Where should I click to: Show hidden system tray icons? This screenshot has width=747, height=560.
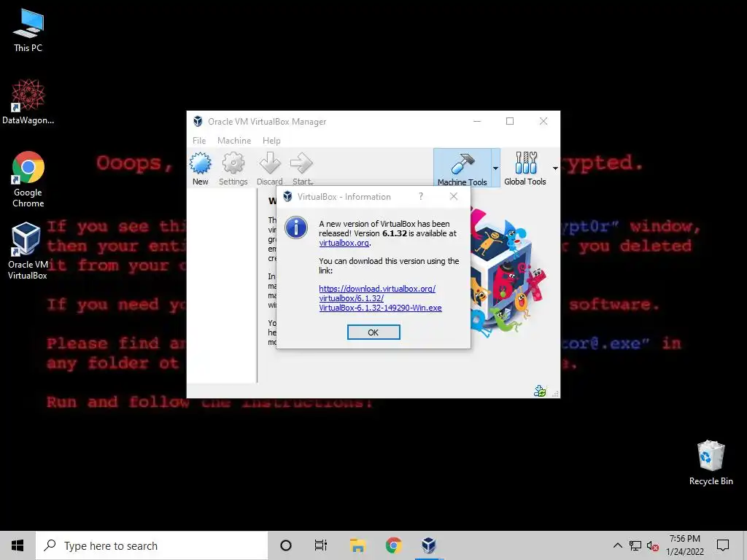click(x=617, y=545)
